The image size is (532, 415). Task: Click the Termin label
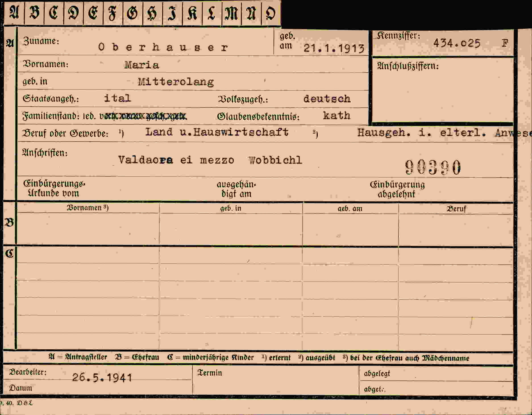click(x=210, y=373)
